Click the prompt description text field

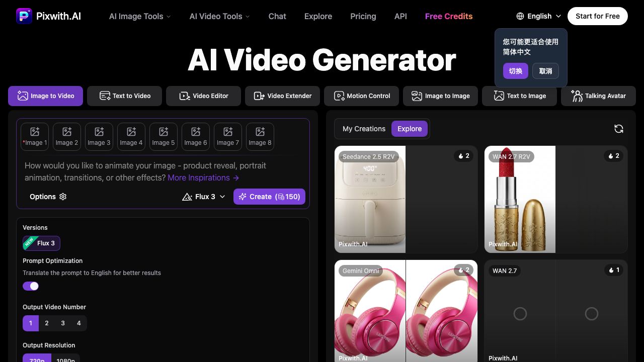click(x=163, y=171)
